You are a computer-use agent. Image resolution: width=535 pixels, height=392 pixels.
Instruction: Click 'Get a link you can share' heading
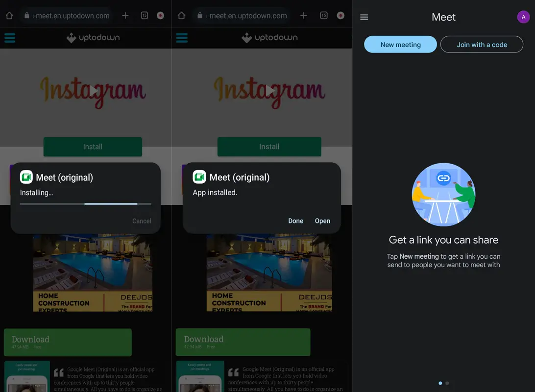(443, 240)
